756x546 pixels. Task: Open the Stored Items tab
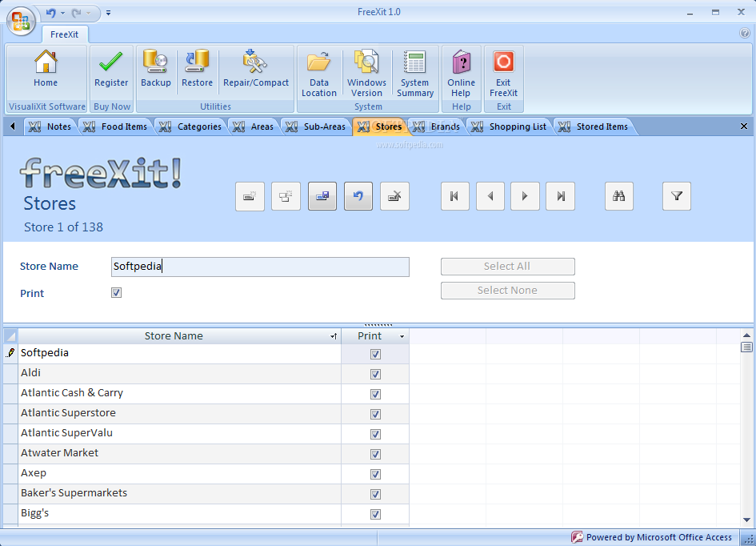coord(593,126)
